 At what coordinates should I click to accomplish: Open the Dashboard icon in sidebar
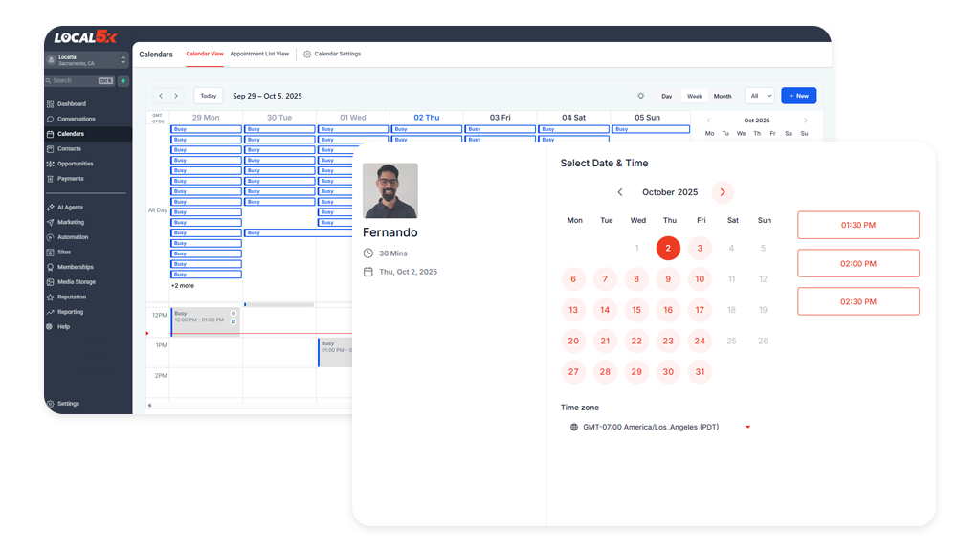point(50,104)
